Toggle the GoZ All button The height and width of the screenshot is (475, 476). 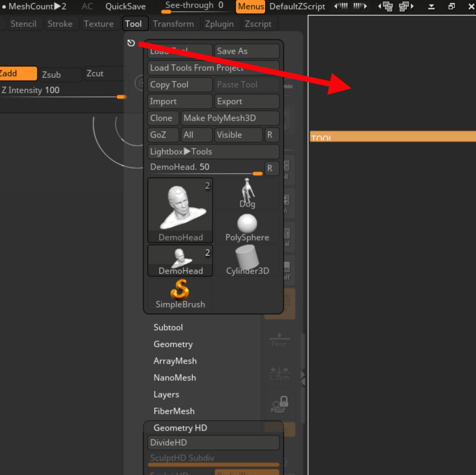[x=197, y=134]
